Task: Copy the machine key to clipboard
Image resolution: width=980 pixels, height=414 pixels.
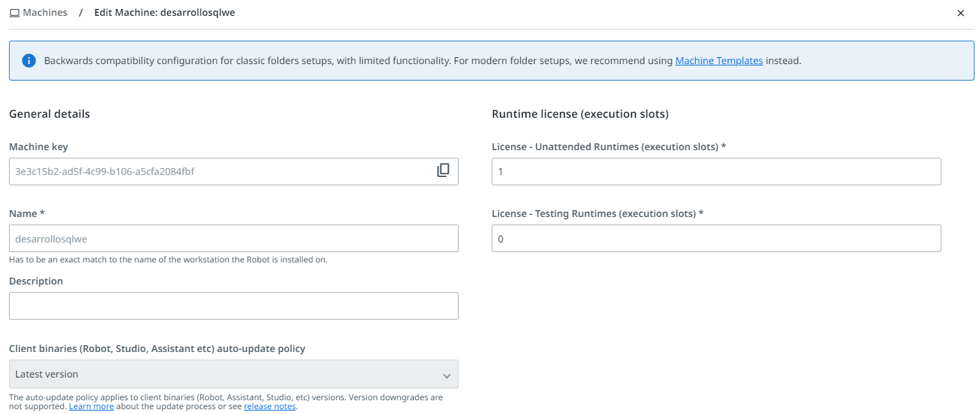Action: point(443,171)
